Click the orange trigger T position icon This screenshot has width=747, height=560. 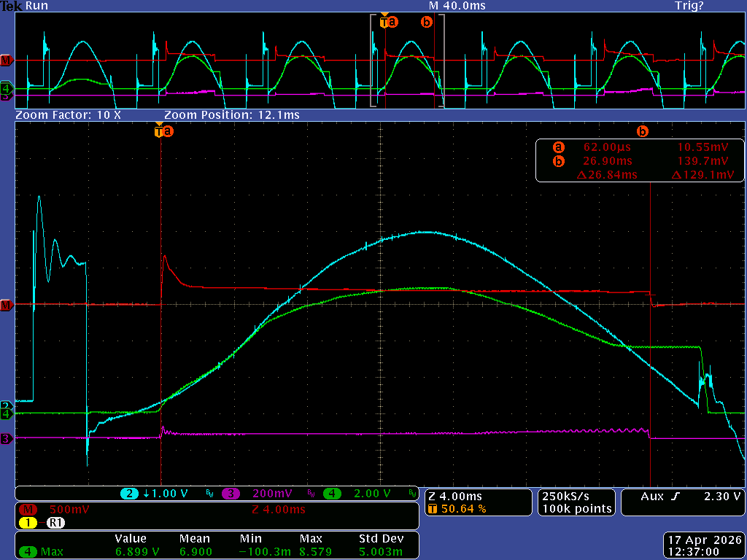point(432,509)
